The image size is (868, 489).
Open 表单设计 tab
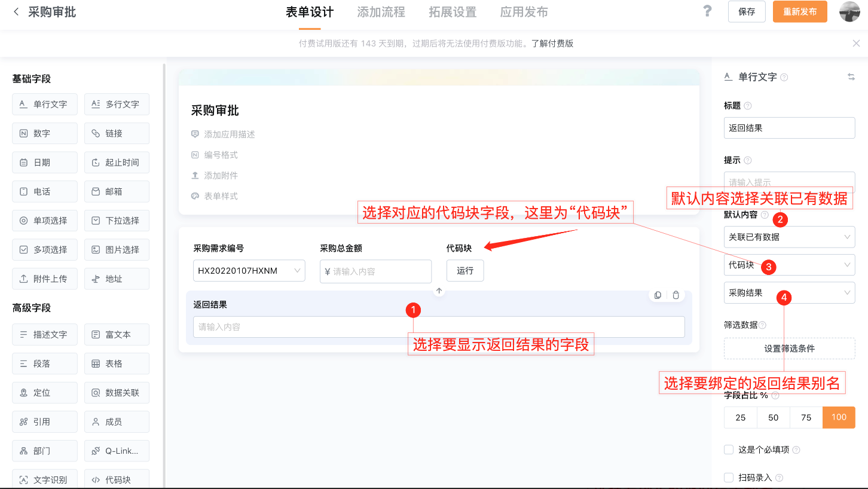point(310,12)
